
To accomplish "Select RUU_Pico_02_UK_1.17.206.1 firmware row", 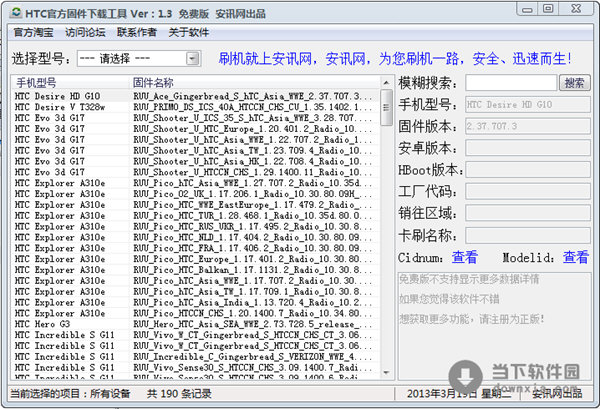I will point(195,194).
